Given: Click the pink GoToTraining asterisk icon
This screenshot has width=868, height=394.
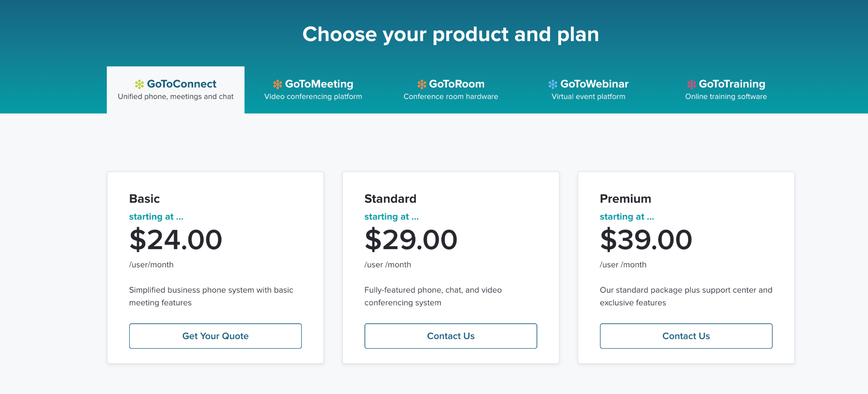Looking at the screenshot, I should [691, 84].
